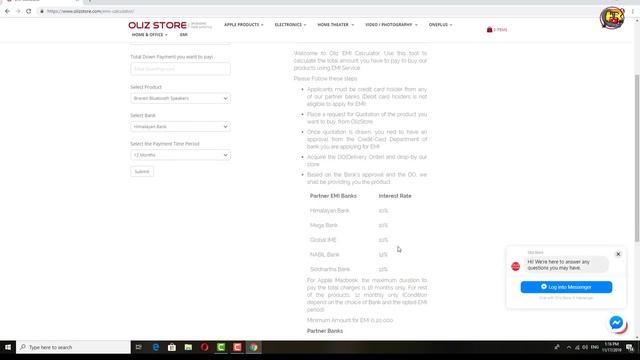
Task: Click the Partner Banks heading
Action: pos(325,331)
